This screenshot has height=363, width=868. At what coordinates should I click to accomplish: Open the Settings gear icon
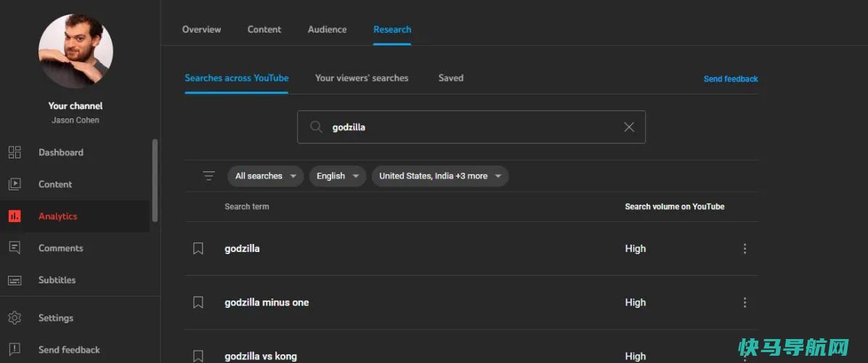coord(15,318)
